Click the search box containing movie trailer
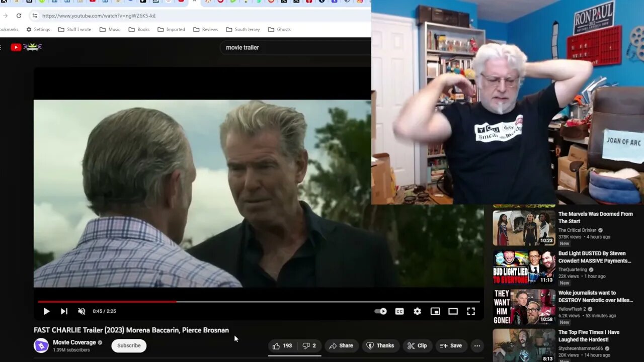 pyautogui.click(x=297, y=47)
